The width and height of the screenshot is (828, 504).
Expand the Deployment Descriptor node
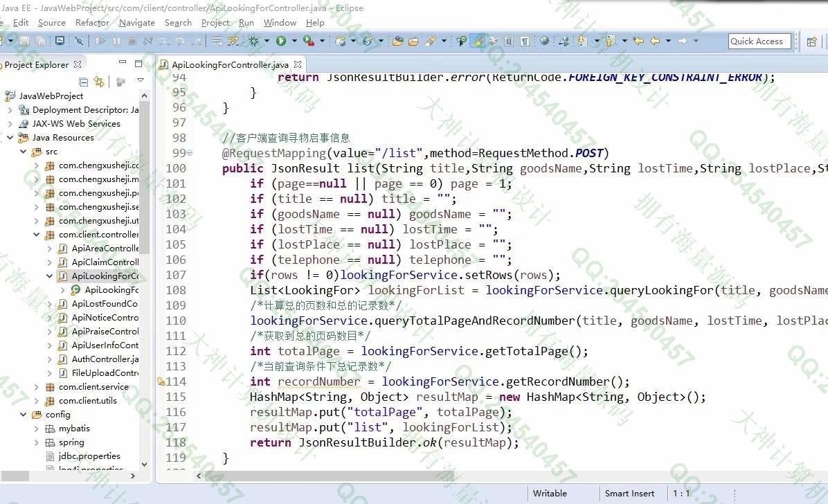tap(10, 110)
